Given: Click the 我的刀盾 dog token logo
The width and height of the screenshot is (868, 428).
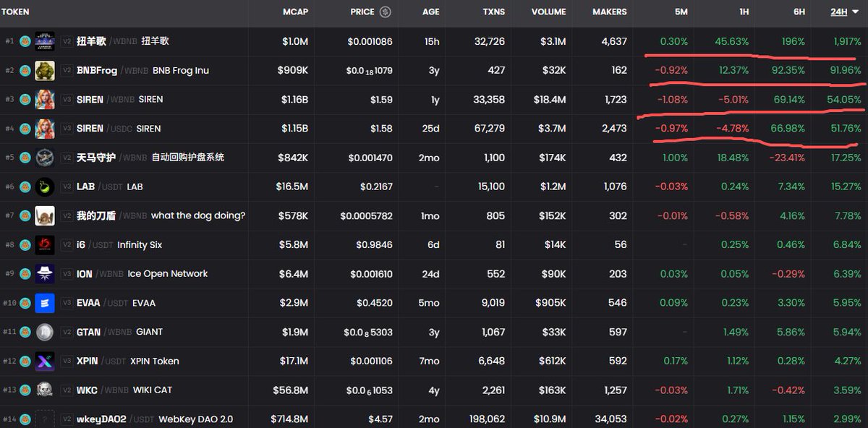Looking at the screenshot, I should click(45, 215).
